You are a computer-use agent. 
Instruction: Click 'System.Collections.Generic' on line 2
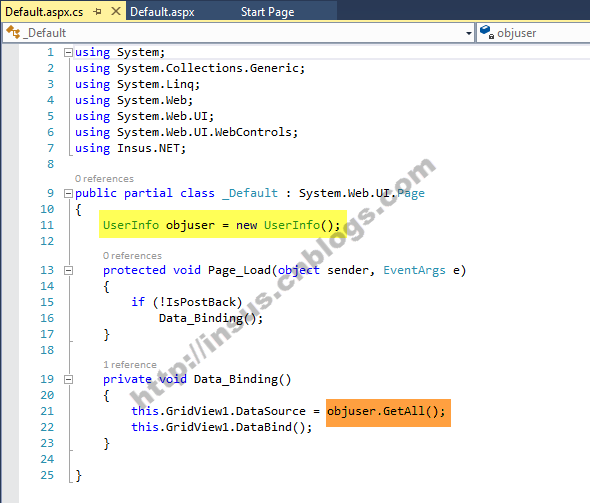tap(208, 68)
